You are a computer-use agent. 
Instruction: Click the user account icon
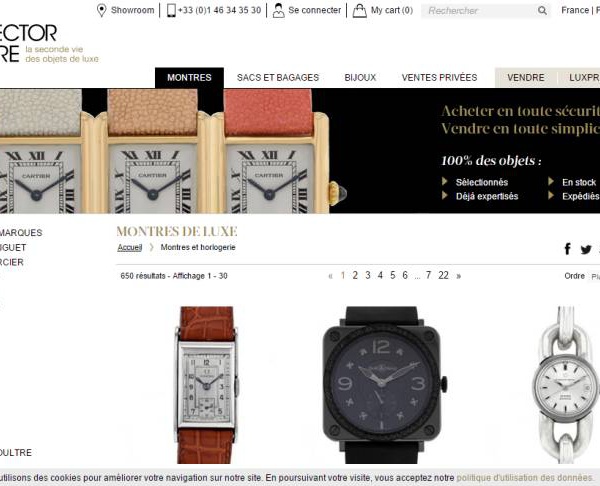point(279,10)
